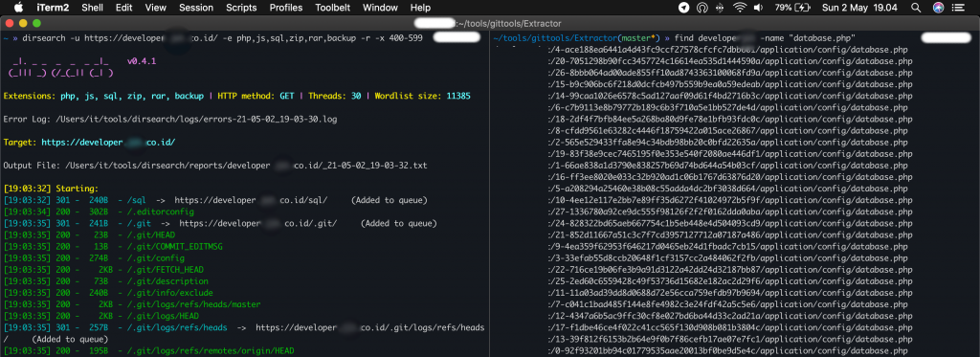Click the Extensions and Threads summary line

(237, 97)
